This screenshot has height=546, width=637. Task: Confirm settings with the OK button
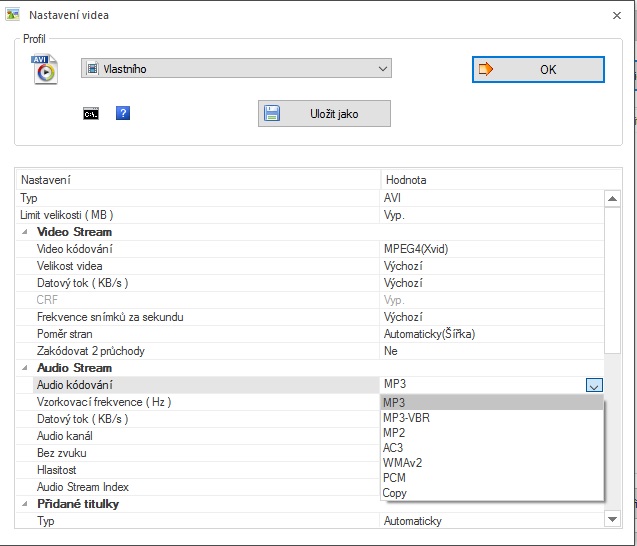coord(538,69)
